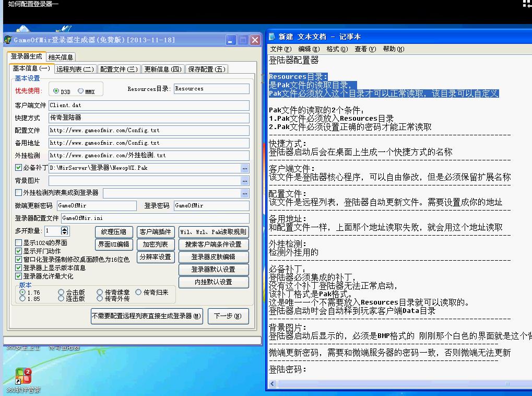This screenshot has width=532, height=396.
Task: Click 下一步(N) button
Action: [228, 316]
